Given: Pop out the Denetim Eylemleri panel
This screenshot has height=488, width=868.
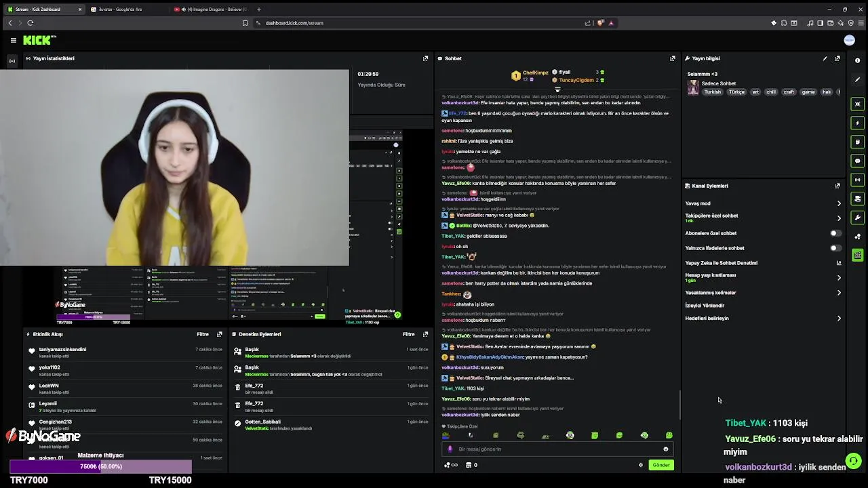Looking at the screenshot, I should [x=426, y=334].
